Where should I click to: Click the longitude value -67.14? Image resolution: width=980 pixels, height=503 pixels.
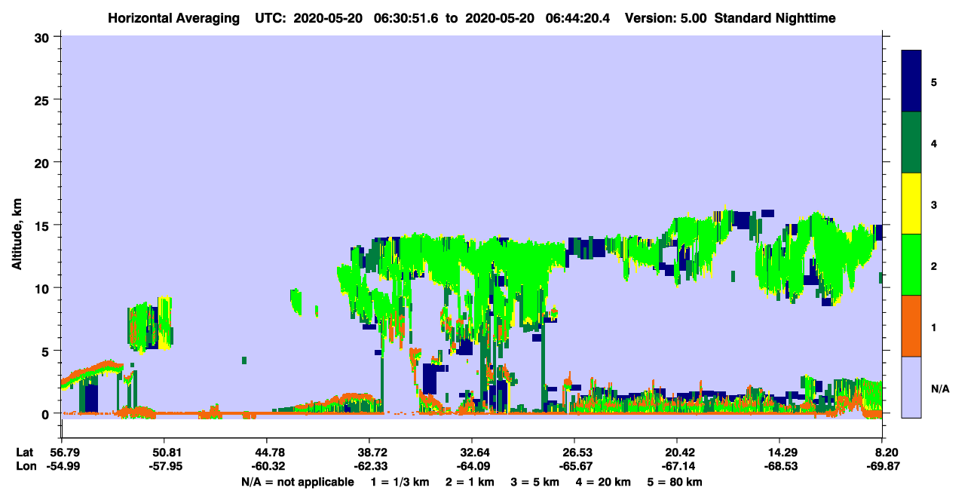pyautogui.click(x=678, y=467)
